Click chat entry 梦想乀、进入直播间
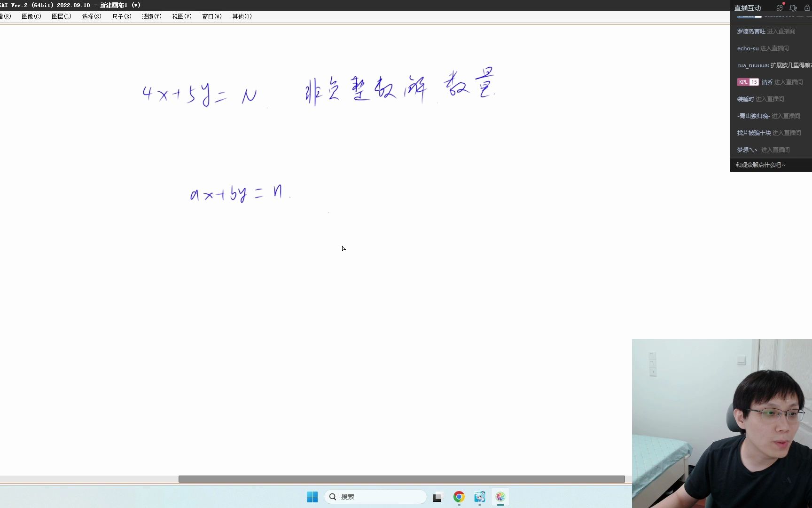Image resolution: width=812 pixels, height=508 pixels. (x=763, y=150)
